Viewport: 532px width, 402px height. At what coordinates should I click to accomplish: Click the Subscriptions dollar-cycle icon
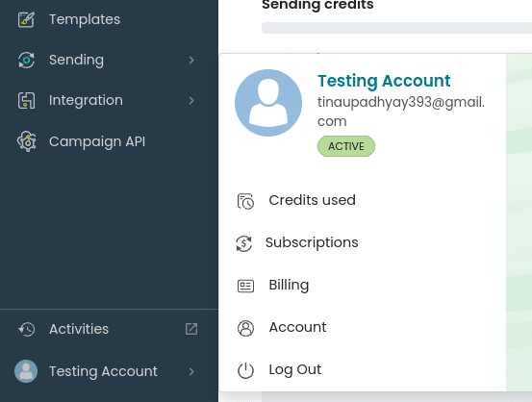click(244, 243)
